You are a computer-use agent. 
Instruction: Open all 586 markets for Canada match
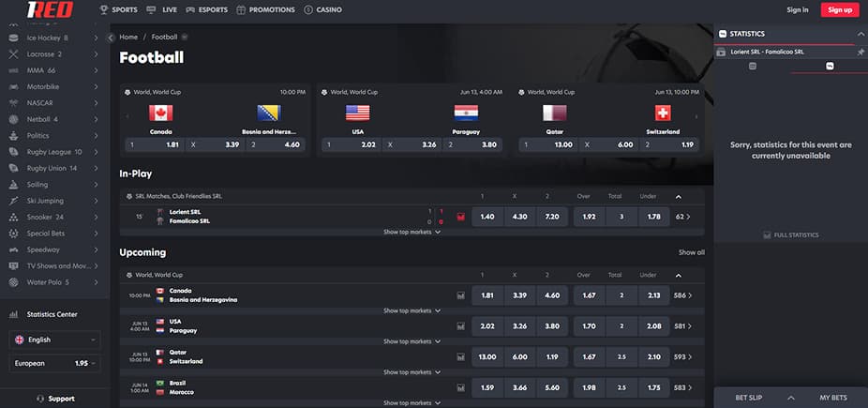pyautogui.click(x=682, y=295)
